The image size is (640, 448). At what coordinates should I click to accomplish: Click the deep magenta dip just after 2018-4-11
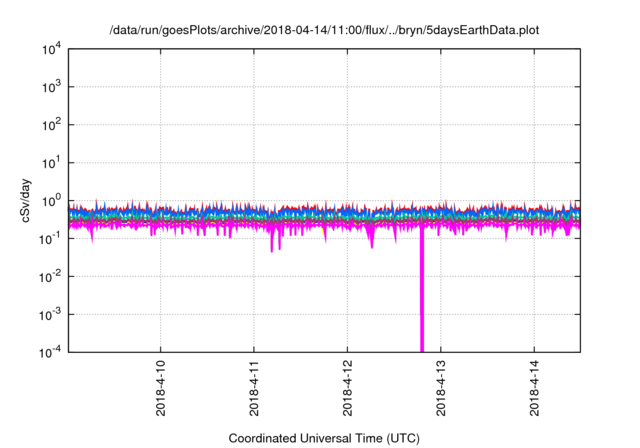pos(272,242)
